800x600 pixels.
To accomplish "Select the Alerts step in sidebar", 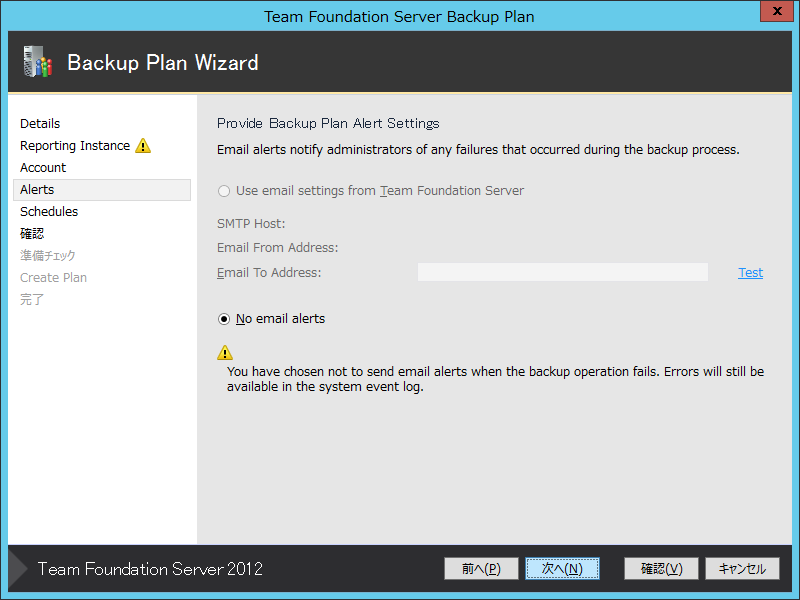I will point(102,190).
